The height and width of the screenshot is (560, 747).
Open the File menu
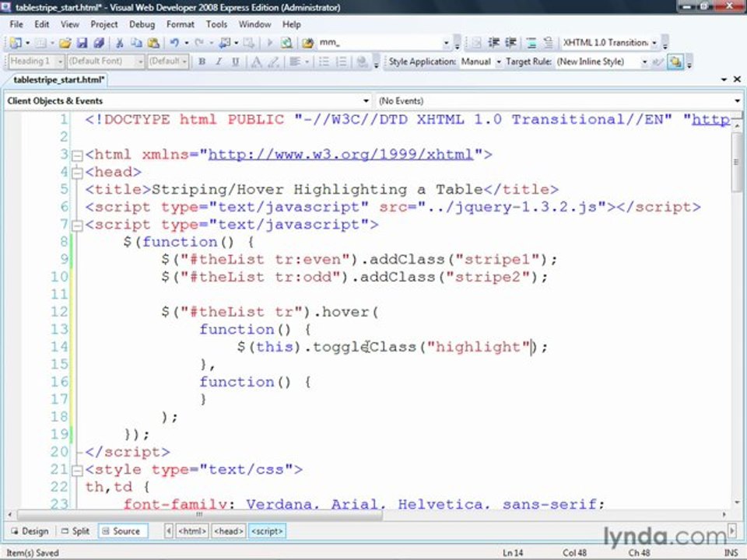(x=16, y=24)
